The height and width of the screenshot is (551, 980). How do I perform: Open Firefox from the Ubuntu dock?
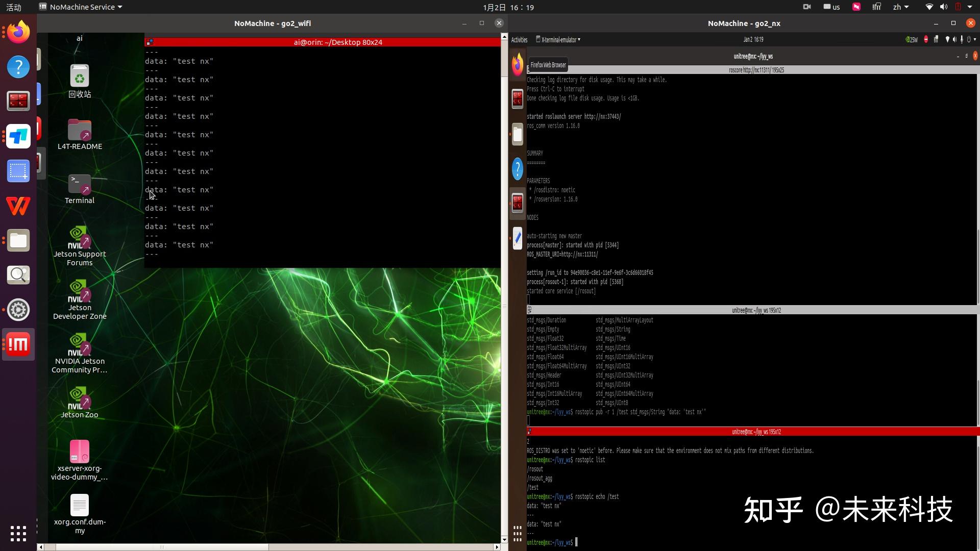[18, 32]
